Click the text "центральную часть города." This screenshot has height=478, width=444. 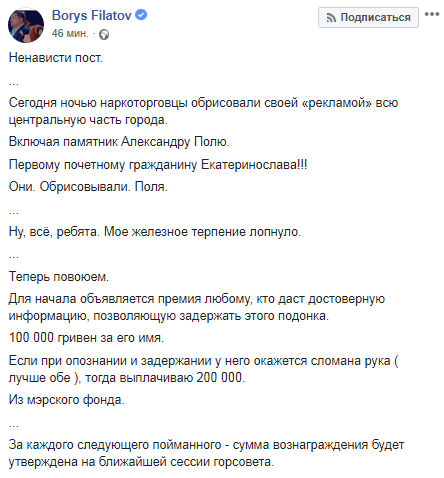click(x=88, y=120)
